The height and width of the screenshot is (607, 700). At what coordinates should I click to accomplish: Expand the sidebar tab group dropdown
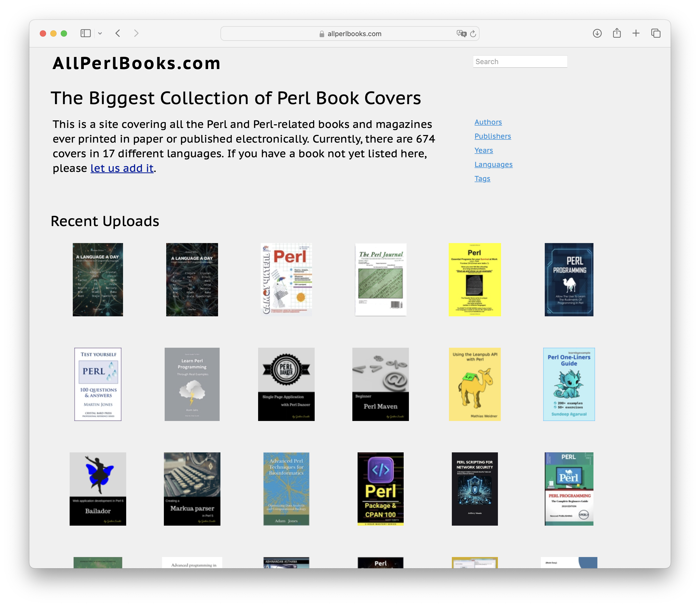click(x=100, y=33)
